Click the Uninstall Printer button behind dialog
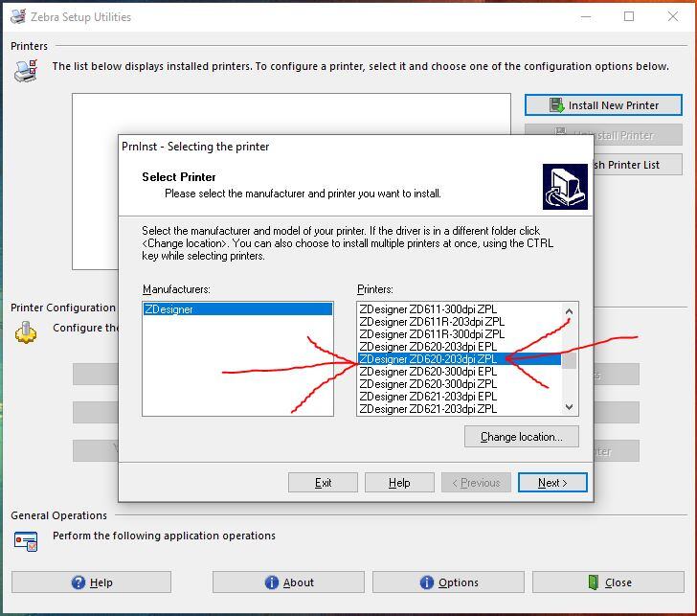 point(603,135)
